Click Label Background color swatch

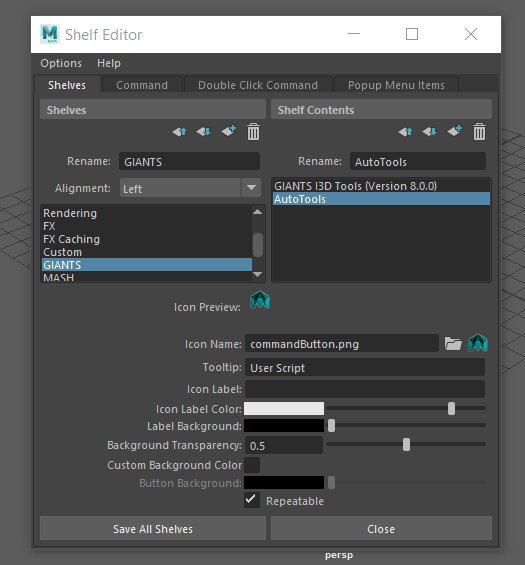coord(284,426)
